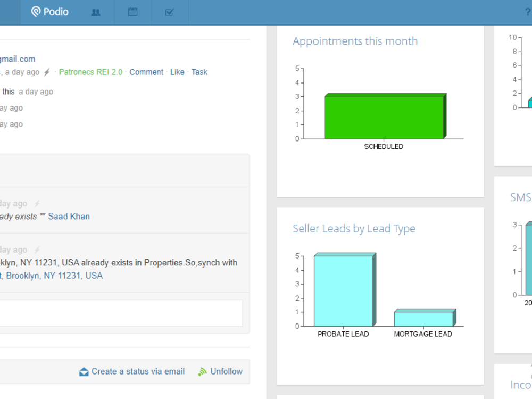
Task: Open the tasks checkmark icon
Action: (x=170, y=13)
